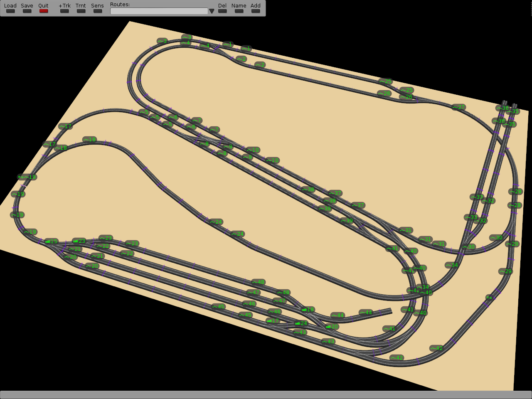532x399 pixels.
Task: Click the gray status bar at the bottom
Action: point(266,394)
